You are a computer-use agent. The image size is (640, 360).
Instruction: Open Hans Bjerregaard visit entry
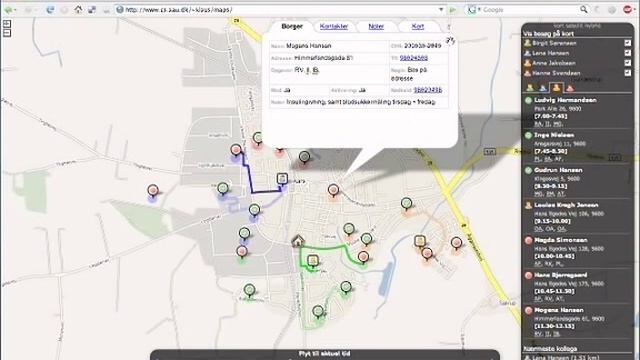pos(577,287)
